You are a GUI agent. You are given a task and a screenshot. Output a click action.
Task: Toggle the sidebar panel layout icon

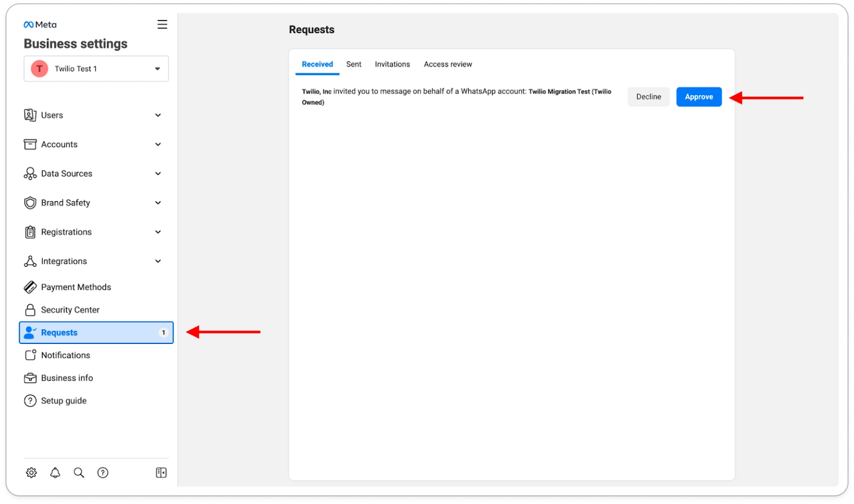click(x=161, y=473)
